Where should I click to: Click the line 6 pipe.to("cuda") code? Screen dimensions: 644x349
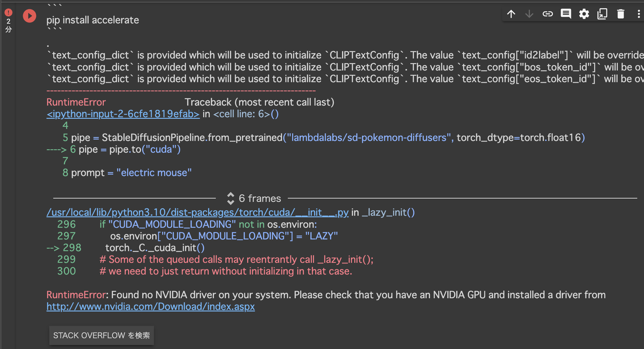[129, 149]
